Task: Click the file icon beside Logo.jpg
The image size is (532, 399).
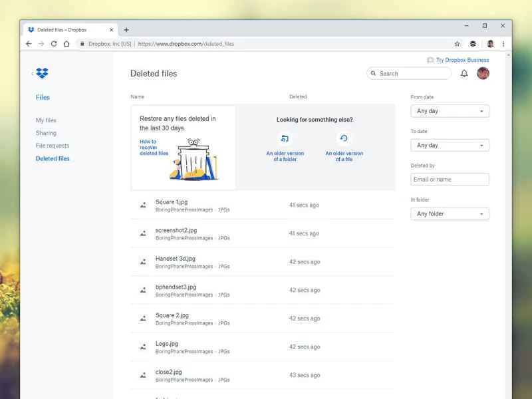Action: pos(142,346)
